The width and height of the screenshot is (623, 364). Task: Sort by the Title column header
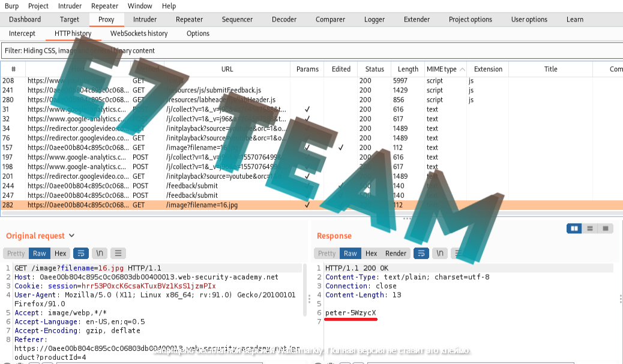(x=550, y=69)
